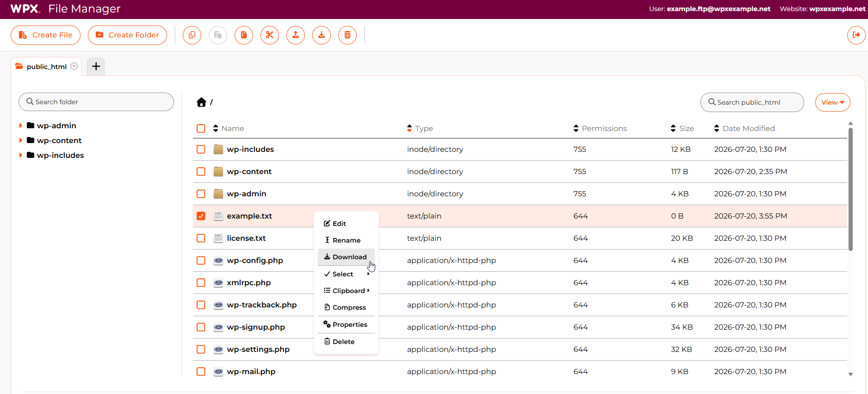Viewport: 868px width, 394px height.
Task: Expand the wp-admin folder in the tree
Action: pos(20,125)
